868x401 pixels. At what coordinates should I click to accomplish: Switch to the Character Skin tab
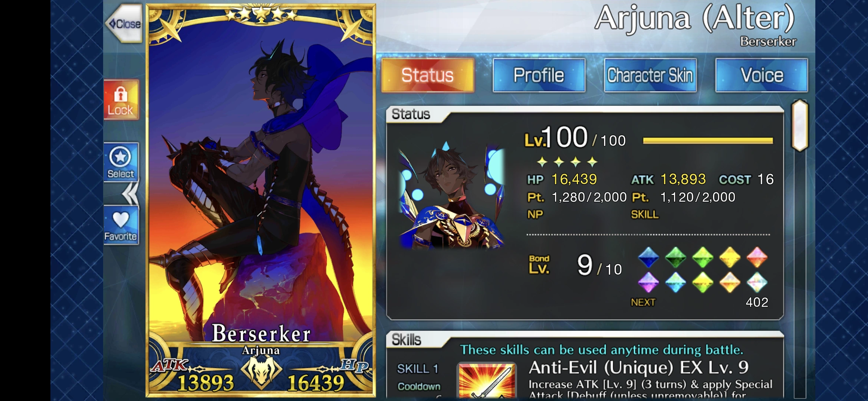click(650, 75)
